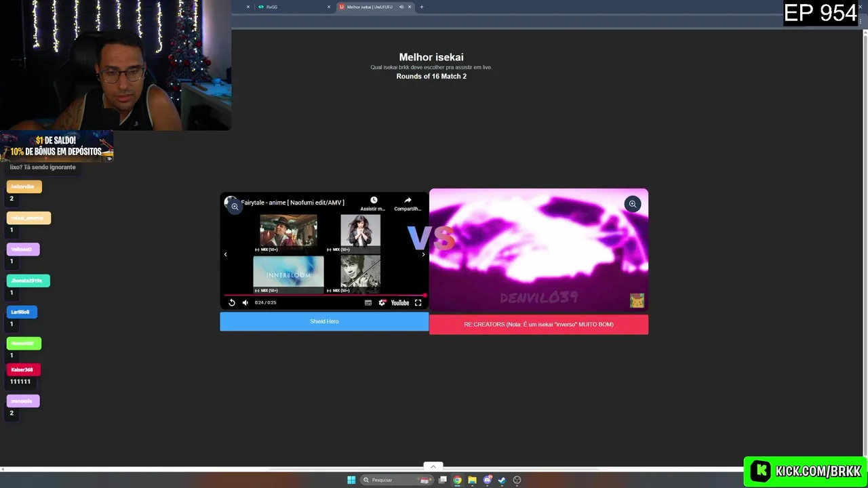Click the 10% de bônus em depósitos banner

tap(56, 146)
